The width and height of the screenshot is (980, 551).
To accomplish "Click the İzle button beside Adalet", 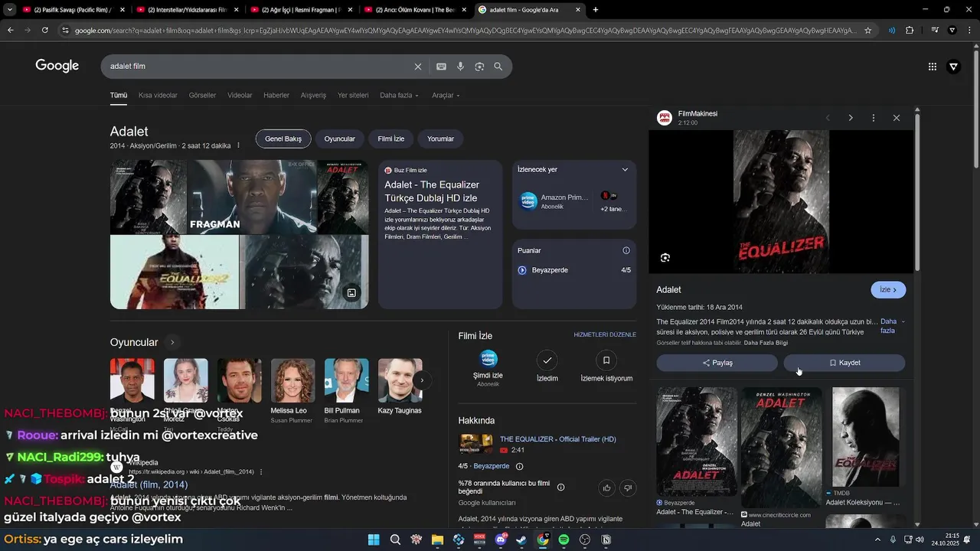I will coord(888,290).
